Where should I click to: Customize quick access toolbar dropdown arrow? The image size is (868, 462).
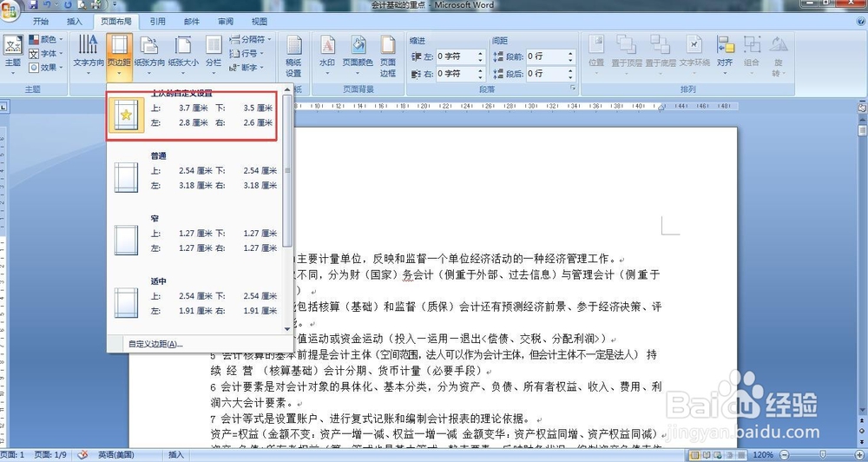[115, 5]
